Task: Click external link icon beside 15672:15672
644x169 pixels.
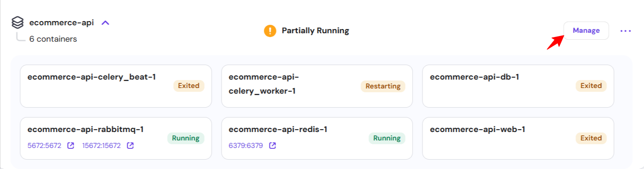Action: 130,146
